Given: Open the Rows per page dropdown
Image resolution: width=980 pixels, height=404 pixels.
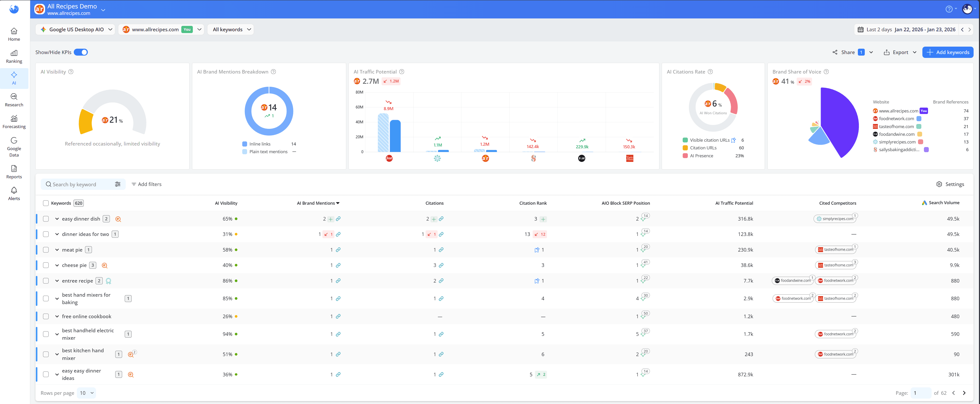Looking at the screenshot, I should coord(86,392).
